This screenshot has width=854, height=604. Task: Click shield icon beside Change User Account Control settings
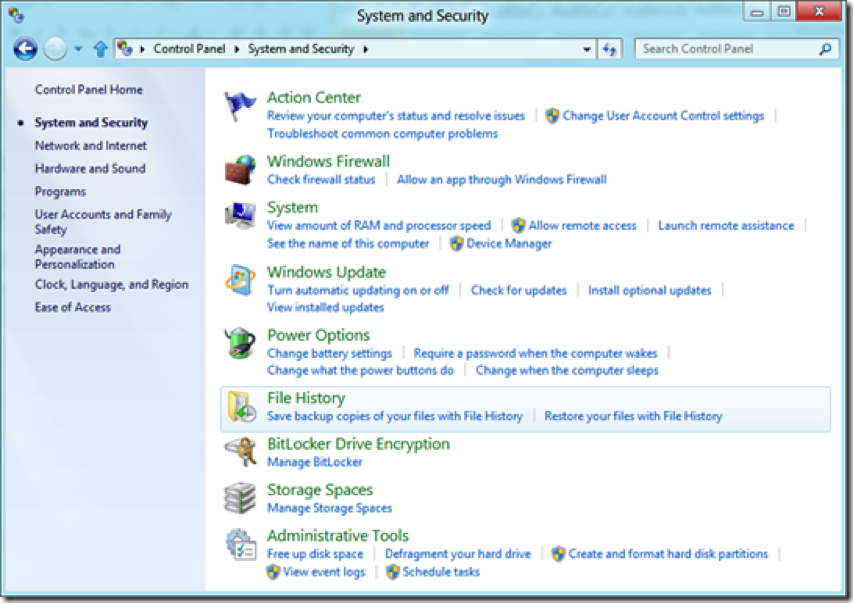point(552,115)
